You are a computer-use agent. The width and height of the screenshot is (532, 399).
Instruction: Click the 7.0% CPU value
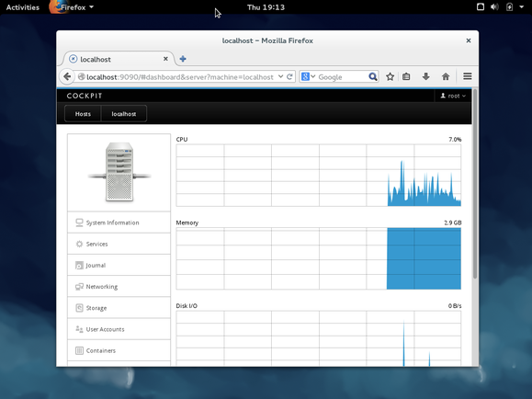tap(455, 139)
